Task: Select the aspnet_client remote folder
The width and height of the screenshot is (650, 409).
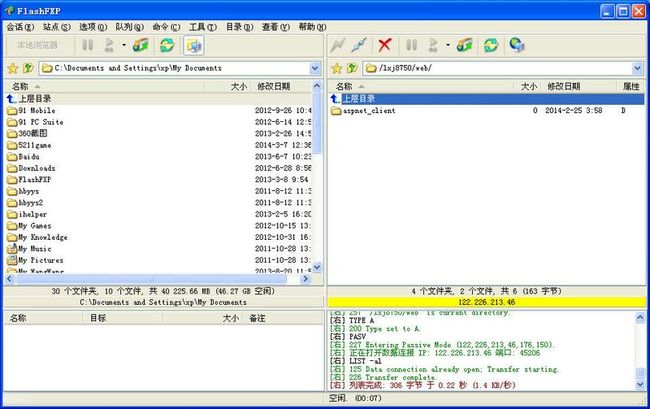Action: (364, 110)
